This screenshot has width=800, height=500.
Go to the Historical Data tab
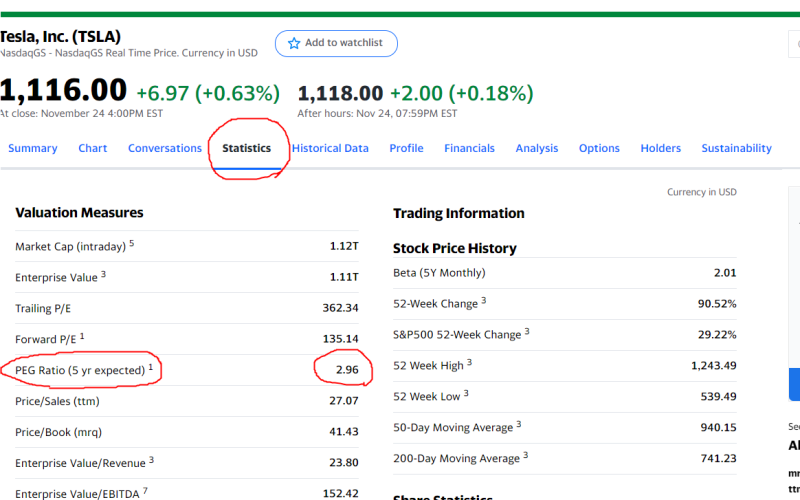330,148
